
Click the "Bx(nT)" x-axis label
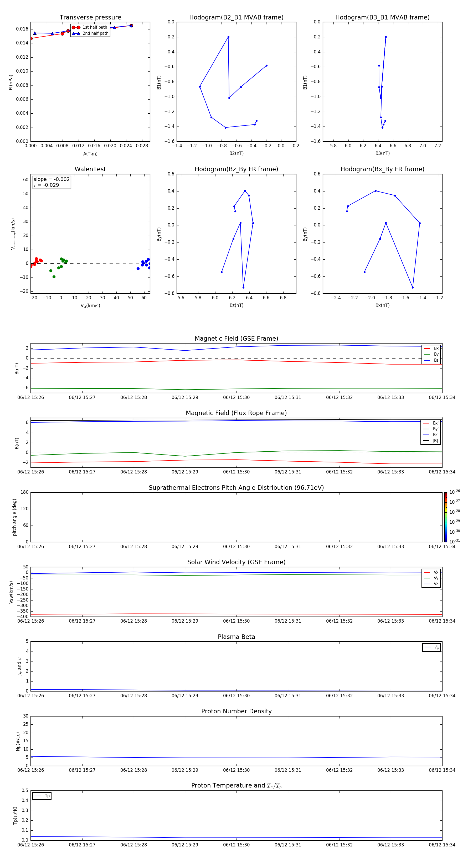(382, 305)
